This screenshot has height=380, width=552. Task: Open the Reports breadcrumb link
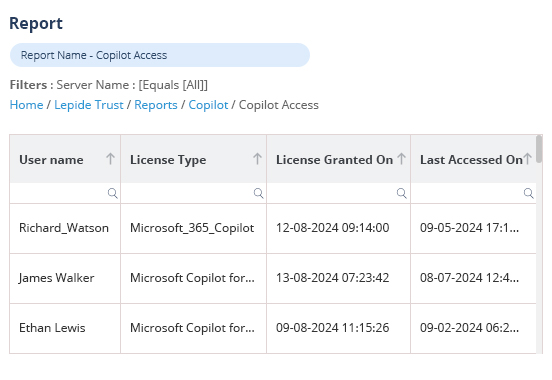click(x=156, y=105)
